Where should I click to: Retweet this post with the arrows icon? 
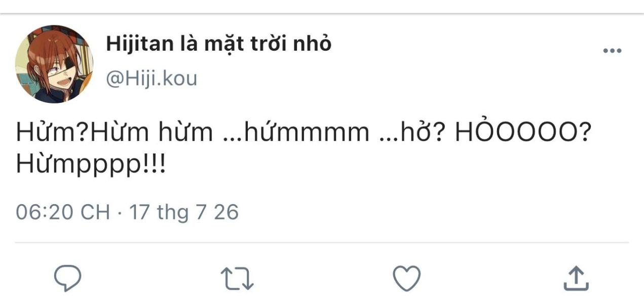tap(237, 279)
